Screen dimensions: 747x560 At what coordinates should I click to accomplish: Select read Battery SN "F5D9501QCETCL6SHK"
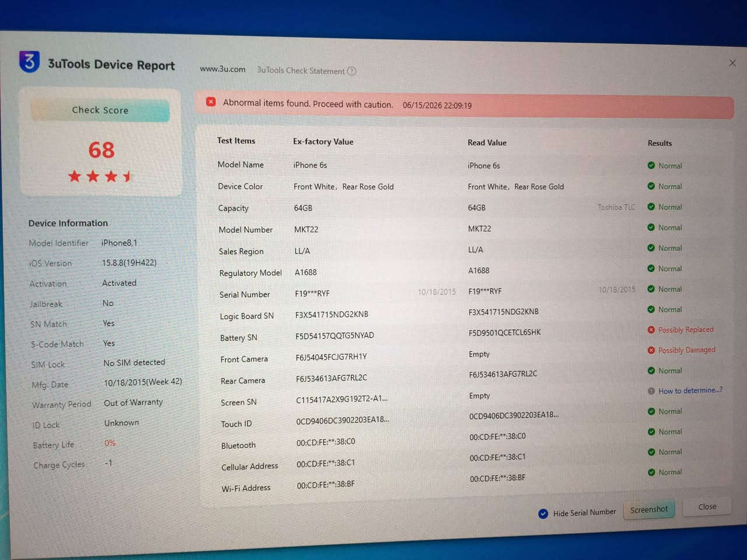point(504,332)
